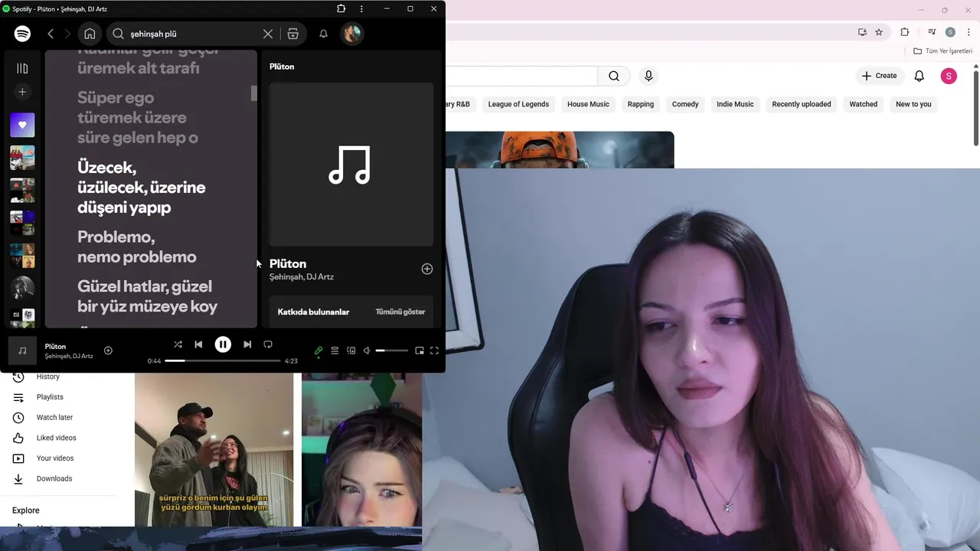
Task: Skip to previous track
Action: click(198, 344)
